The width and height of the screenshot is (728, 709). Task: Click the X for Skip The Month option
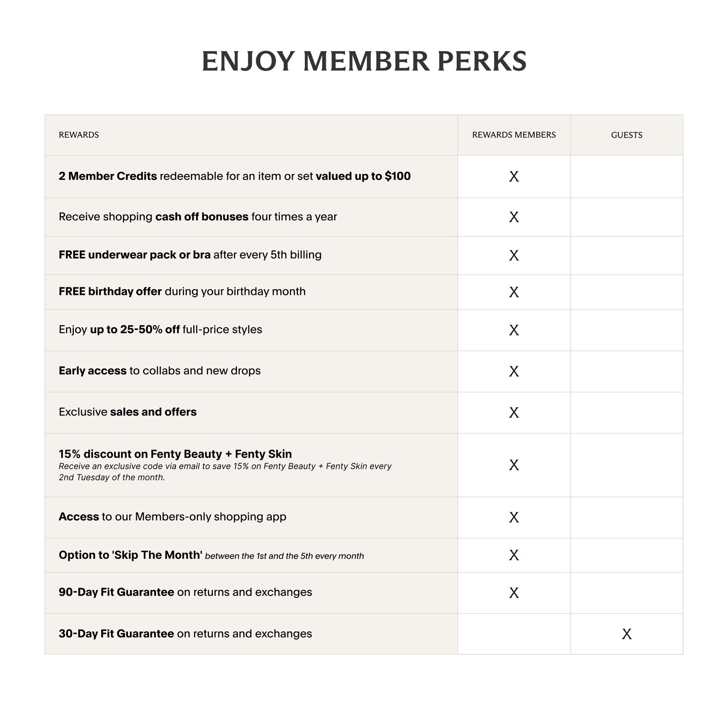click(x=514, y=555)
